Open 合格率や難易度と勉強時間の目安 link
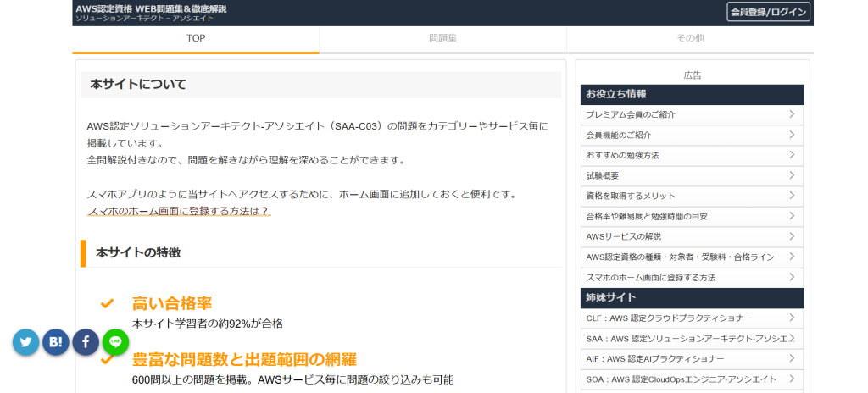Screen dimensions: 868x393 click(x=646, y=216)
